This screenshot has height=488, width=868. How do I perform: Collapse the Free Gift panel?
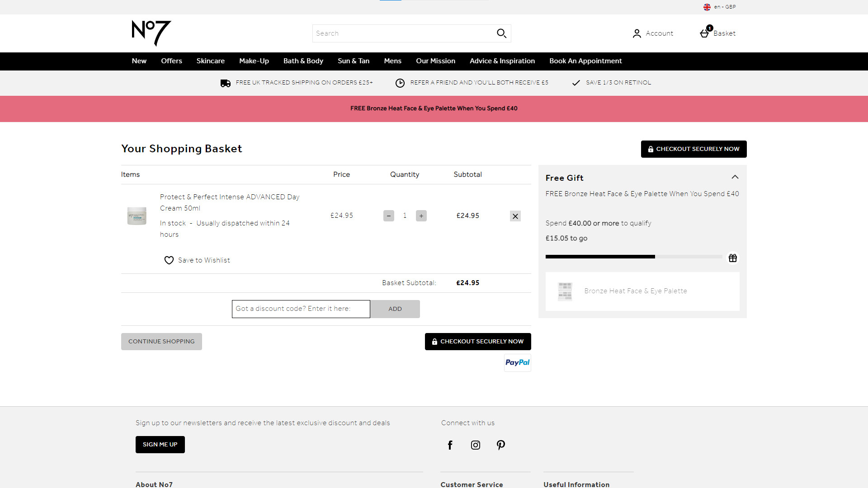[x=735, y=177]
